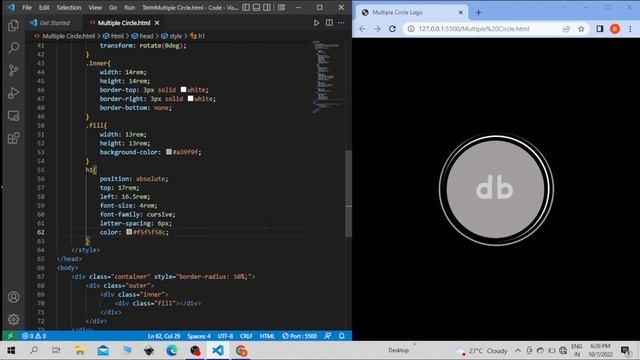Share this page icon in address bar
Viewport: 640px width, 360px height.
[566, 29]
